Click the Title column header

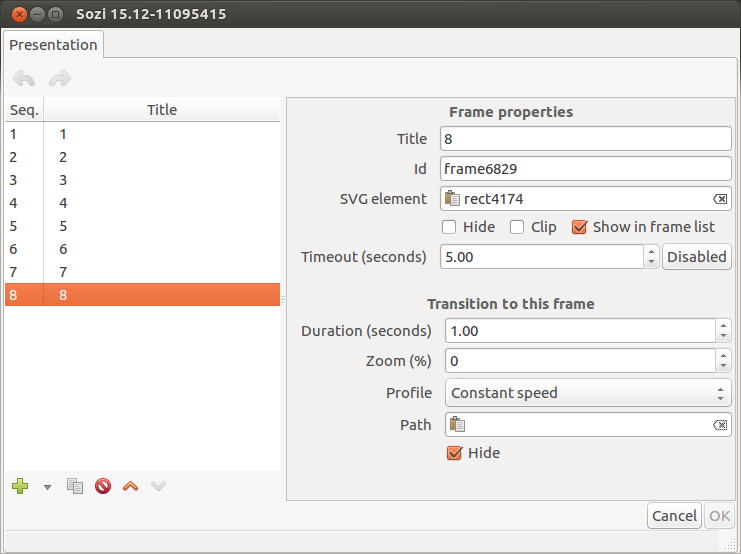coord(162,110)
